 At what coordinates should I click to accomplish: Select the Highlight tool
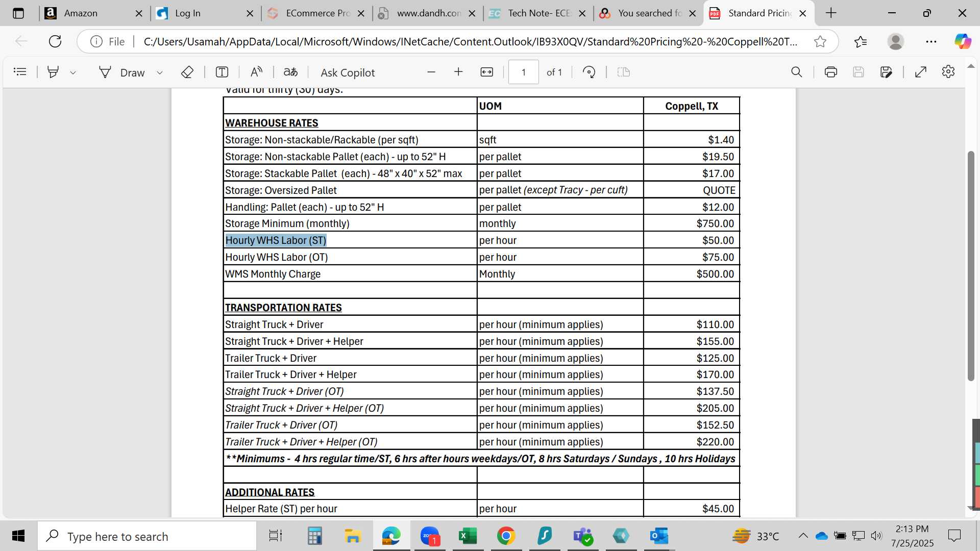point(53,72)
